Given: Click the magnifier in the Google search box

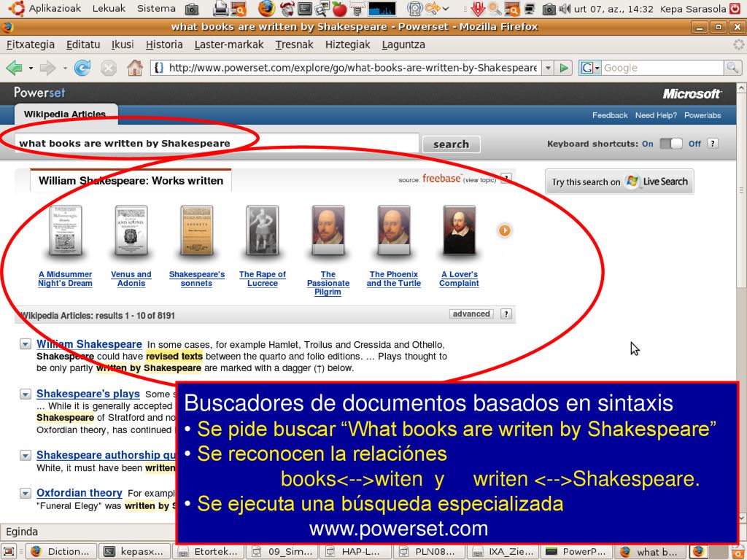Looking at the screenshot, I should (732, 68).
